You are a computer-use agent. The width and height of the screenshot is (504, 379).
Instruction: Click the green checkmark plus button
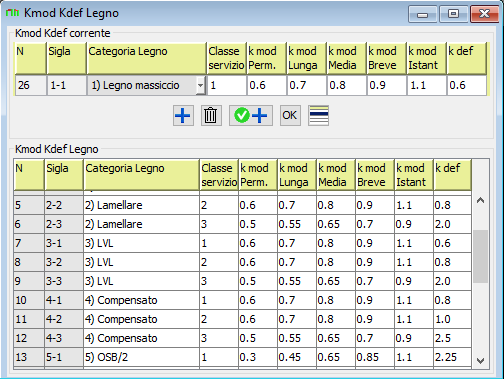click(251, 116)
